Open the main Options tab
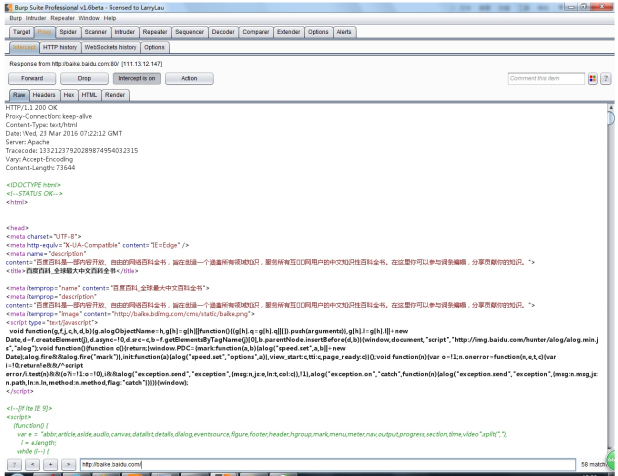The width and height of the screenshot is (618, 476). pos(318,32)
